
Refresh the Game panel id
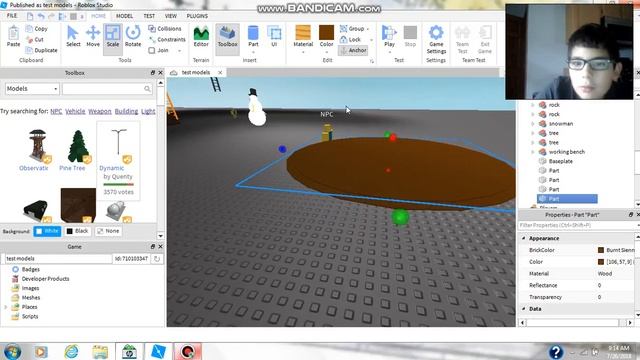157,258
